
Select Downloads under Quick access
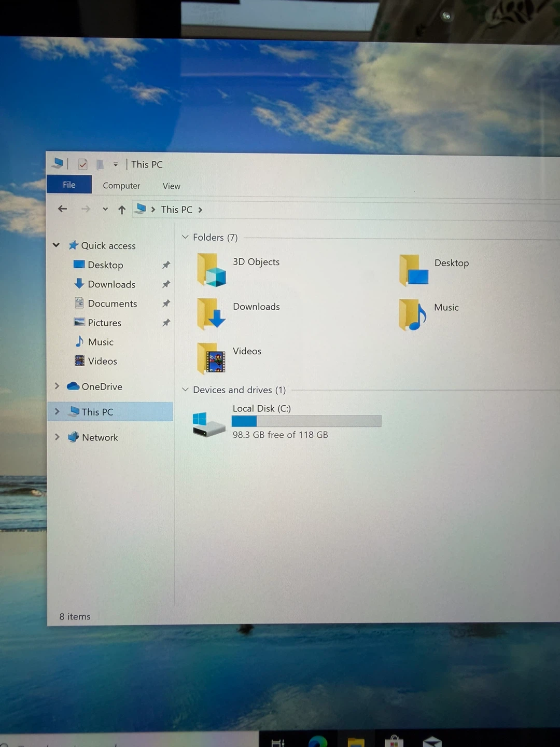click(x=105, y=284)
